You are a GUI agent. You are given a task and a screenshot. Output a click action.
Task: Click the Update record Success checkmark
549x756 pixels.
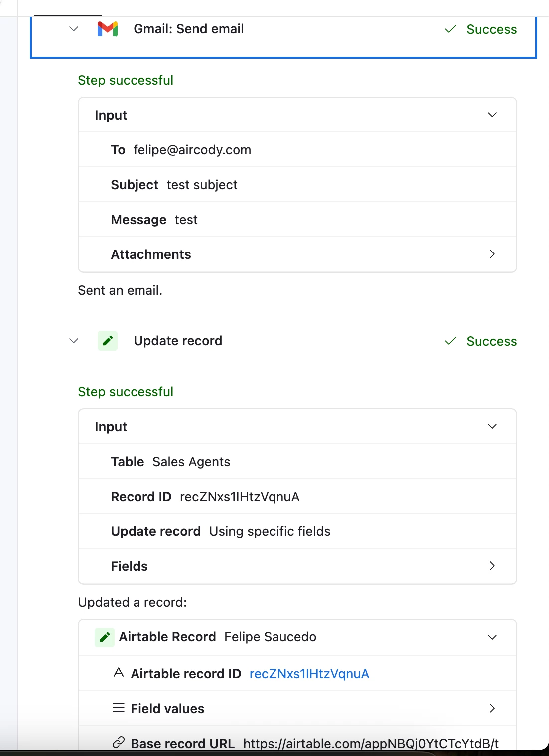pyautogui.click(x=450, y=341)
